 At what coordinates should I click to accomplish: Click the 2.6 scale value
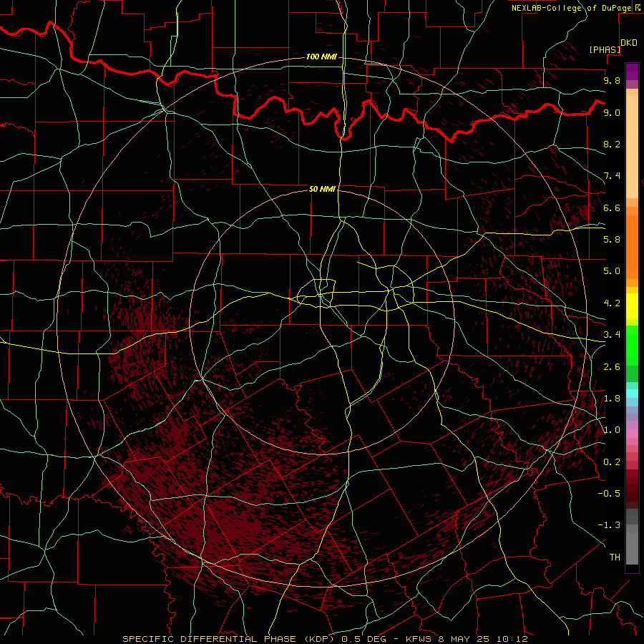pos(612,366)
